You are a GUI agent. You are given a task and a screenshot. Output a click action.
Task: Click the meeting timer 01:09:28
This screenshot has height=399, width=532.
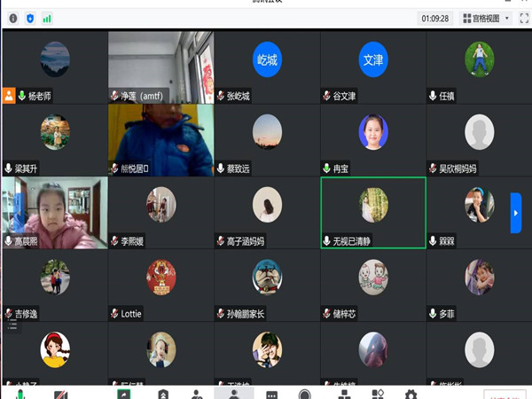click(x=435, y=19)
